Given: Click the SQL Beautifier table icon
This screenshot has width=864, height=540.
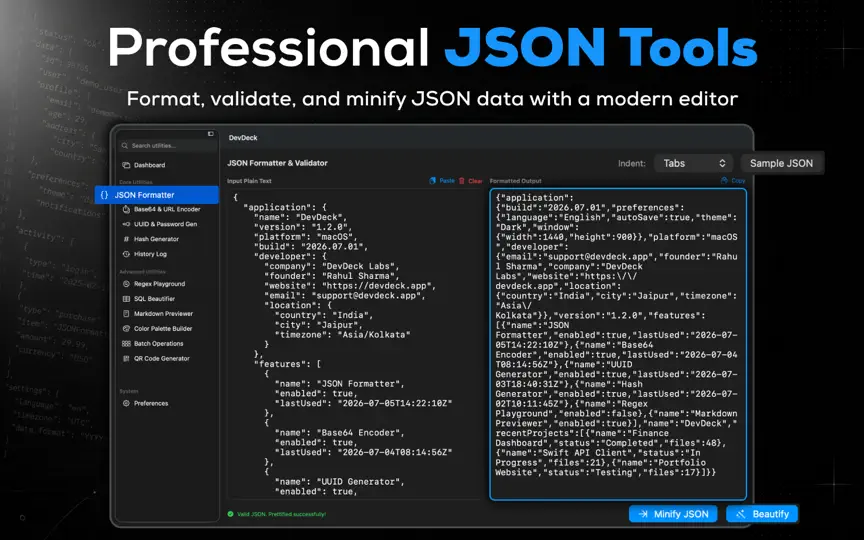Looking at the screenshot, I should (x=126, y=299).
